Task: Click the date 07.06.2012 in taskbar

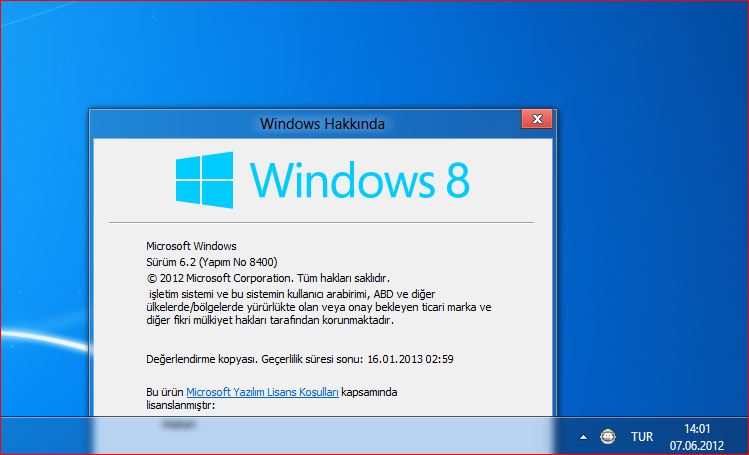Action: point(696,445)
